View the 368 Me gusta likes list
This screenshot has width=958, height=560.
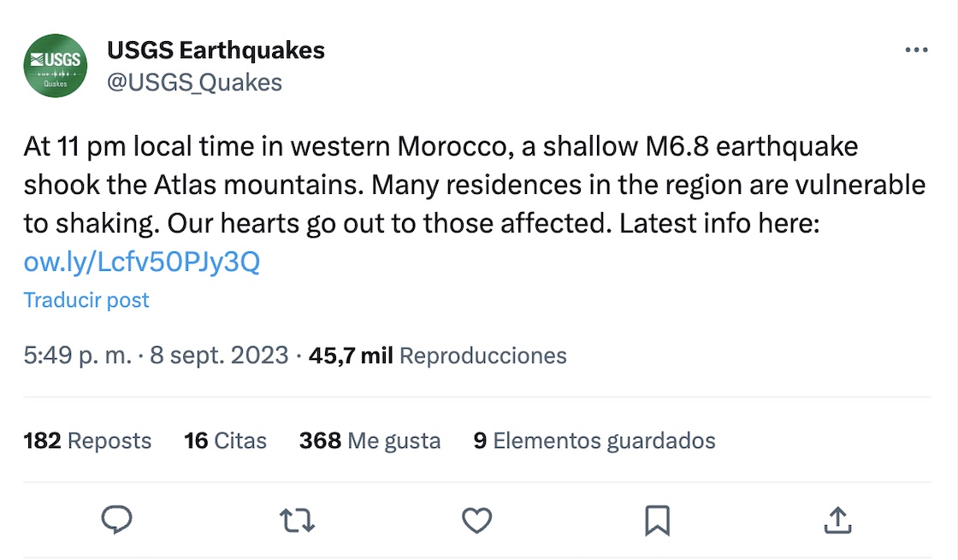(x=370, y=441)
